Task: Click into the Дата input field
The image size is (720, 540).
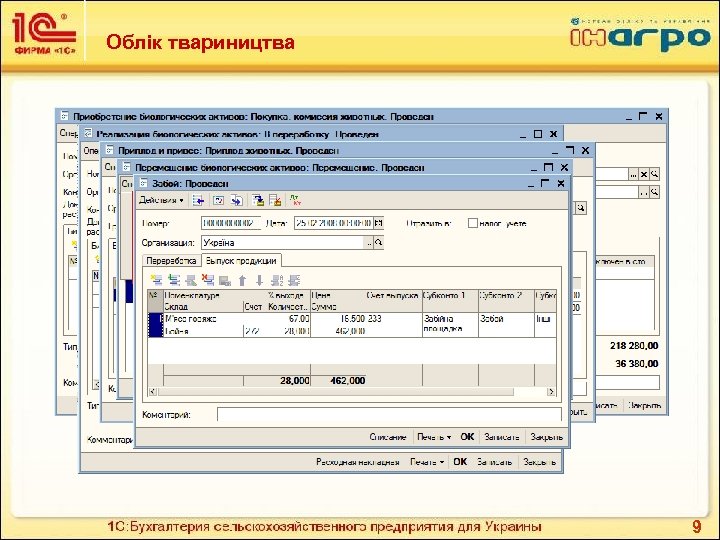Action: [x=334, y=224]
